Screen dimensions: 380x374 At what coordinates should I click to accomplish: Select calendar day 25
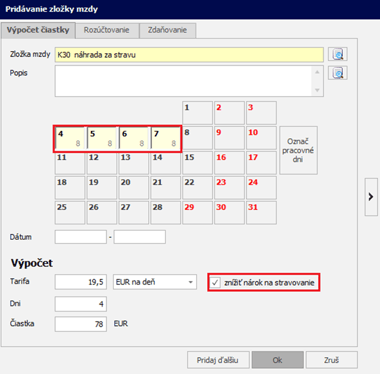pos(70,213)
